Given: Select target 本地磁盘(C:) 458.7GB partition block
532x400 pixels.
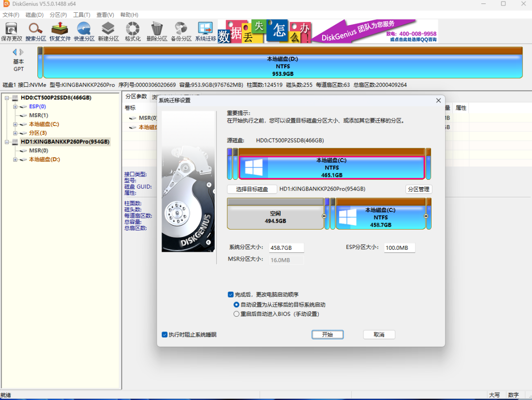Looking at the screenshot, I should coord(381,214).
